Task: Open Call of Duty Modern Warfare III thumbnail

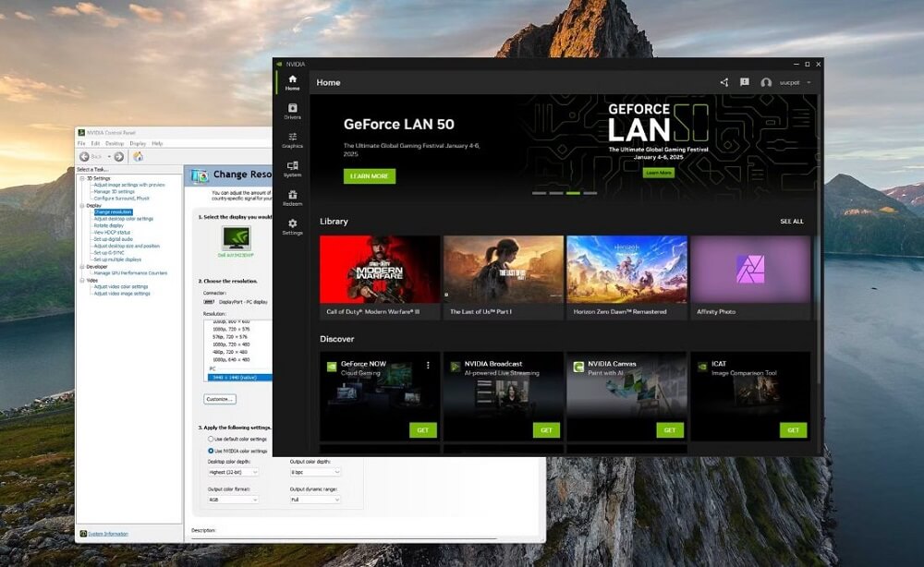Action: click(380, 270)
